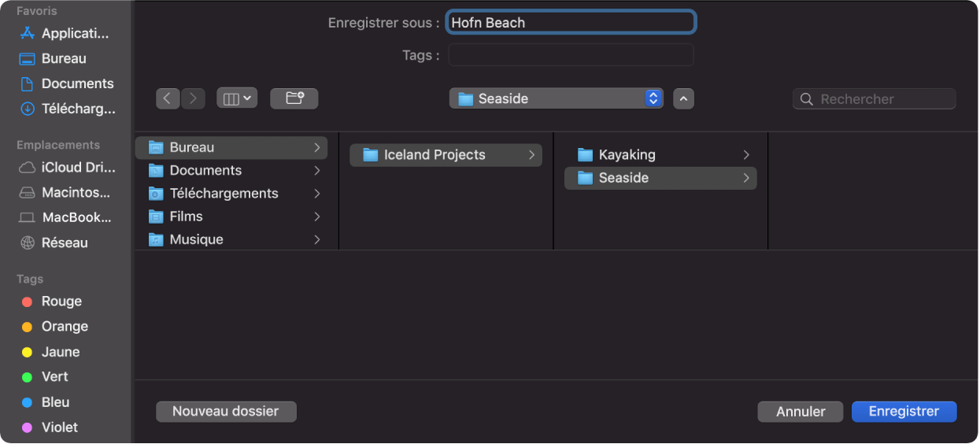Click the Tags input field
Image resolution: width=980 pixels, height=444 pixels.
(571, 55)
